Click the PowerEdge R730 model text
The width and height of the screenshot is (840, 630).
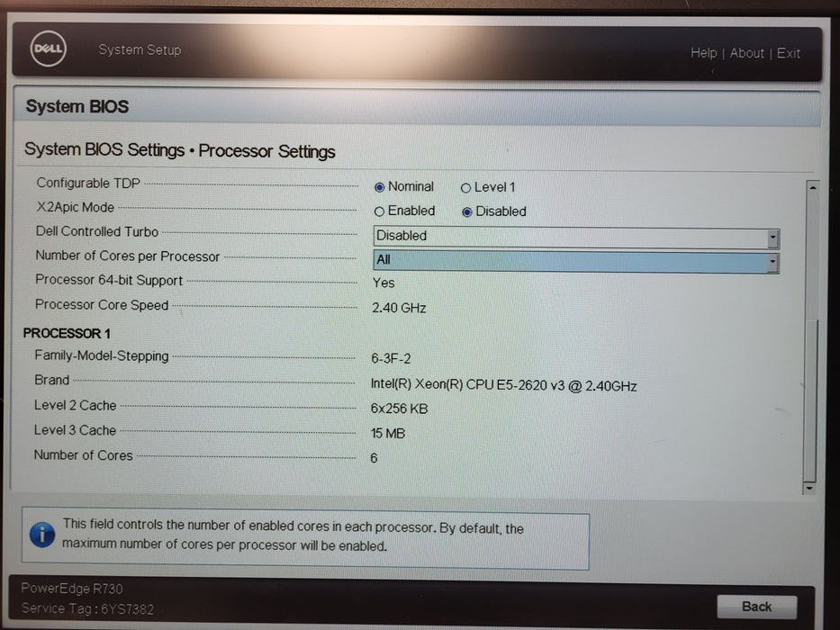pos(72,589)
